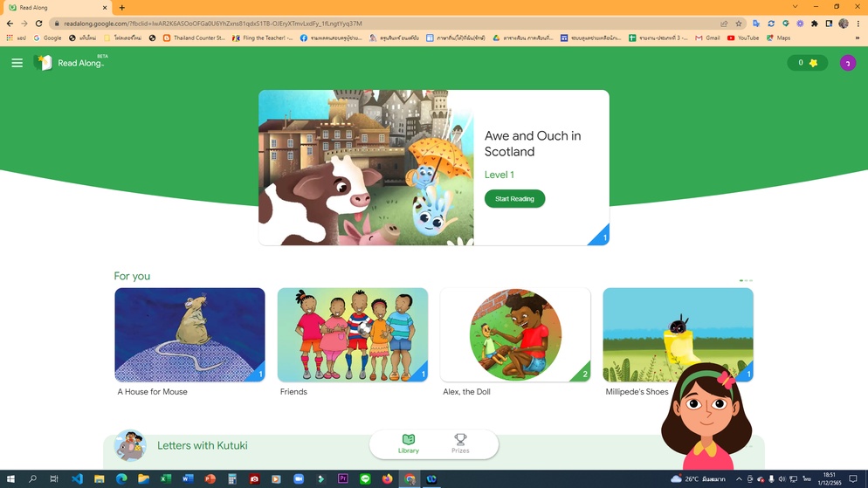Show hidden system tray icons
This screenshot has height=488, width=868.
click(x=739, y=478)
